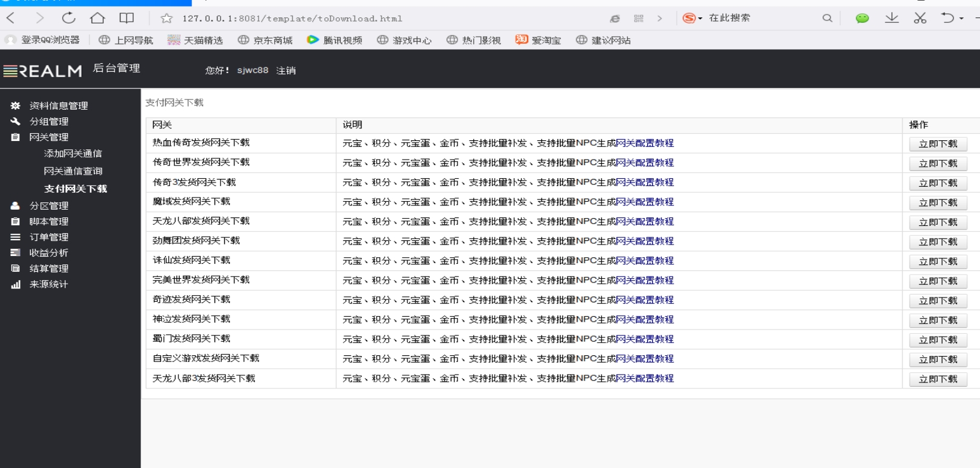Click the browser refresh icon
980x468 pixels.
[69, 18]
